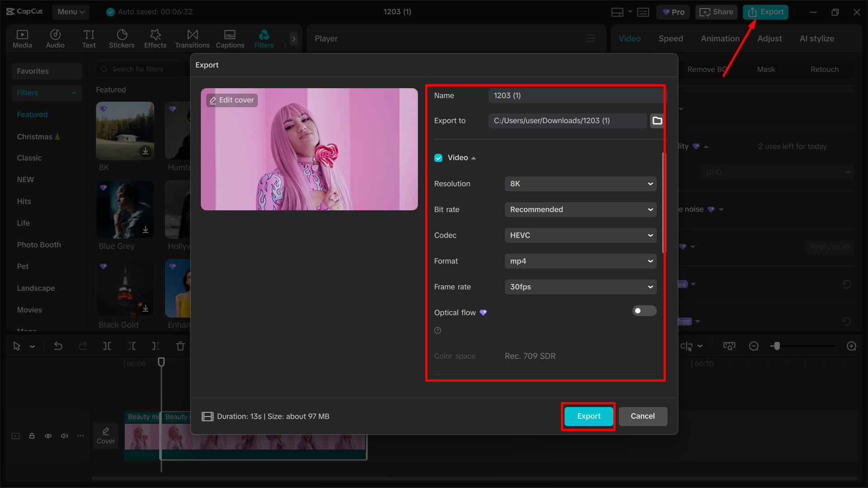Screen dimensions: 868x488
Task: Open the Codec dropdown showing HEVC
Action: click(x=580, y=235)
